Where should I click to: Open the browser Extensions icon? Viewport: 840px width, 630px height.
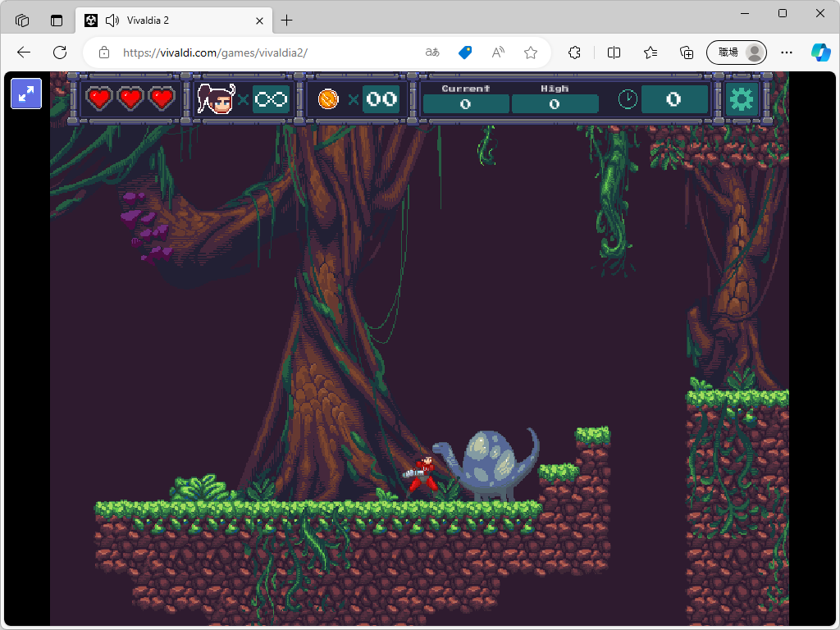(573, 52)
